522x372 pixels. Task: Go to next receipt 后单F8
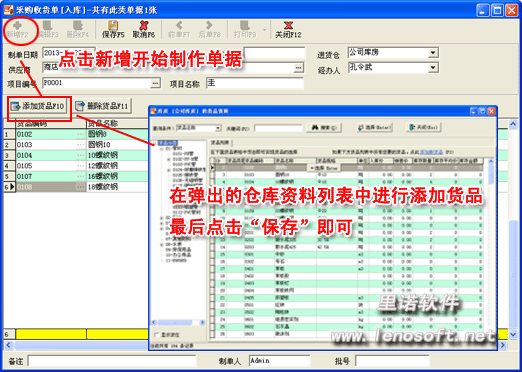pyautogui.click(x=209, y=29)
